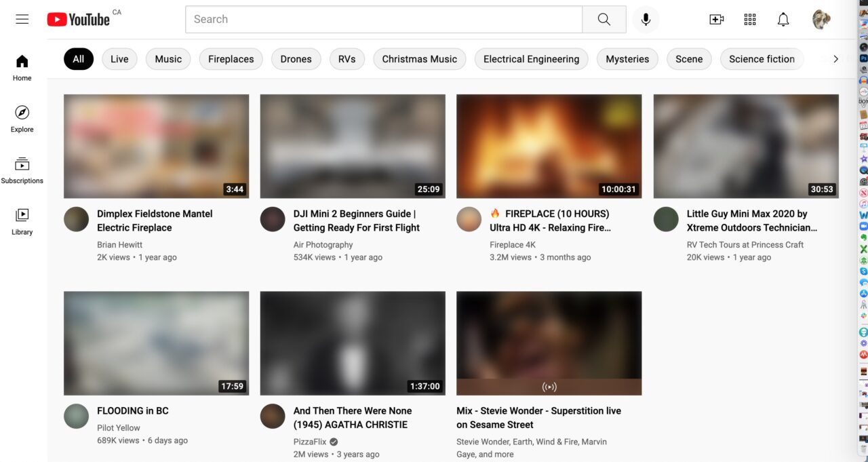
Task: Visit the Fireplace 4K channel name
Action: [513, 245]
